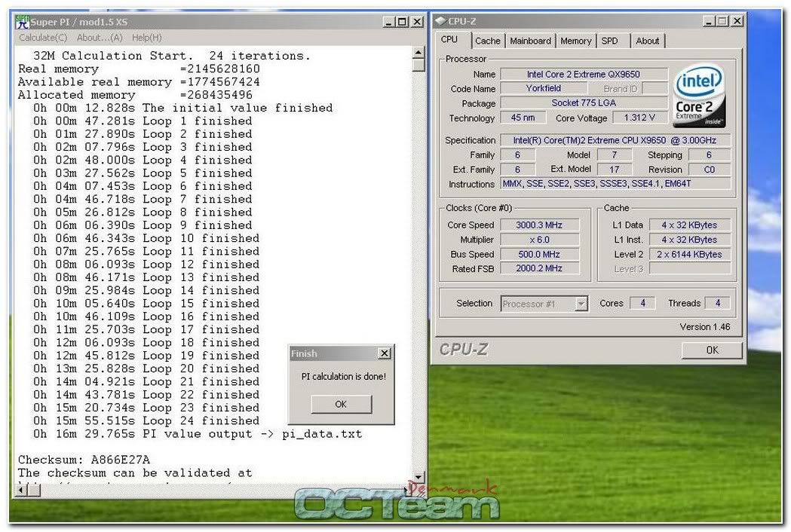Click the Technology value '45 nm'
791x532 pixels.
point(523,118)
